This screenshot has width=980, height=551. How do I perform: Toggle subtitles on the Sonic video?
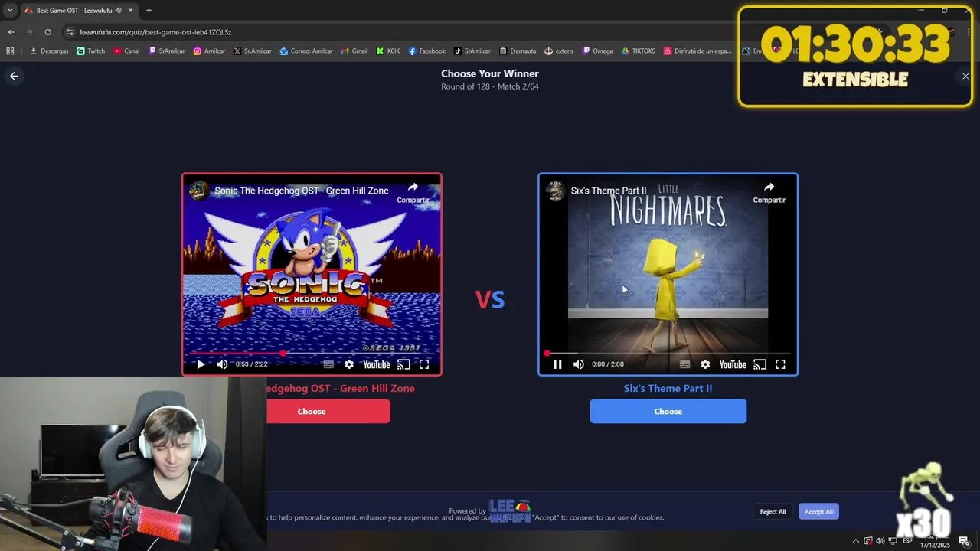coord(328,364)
